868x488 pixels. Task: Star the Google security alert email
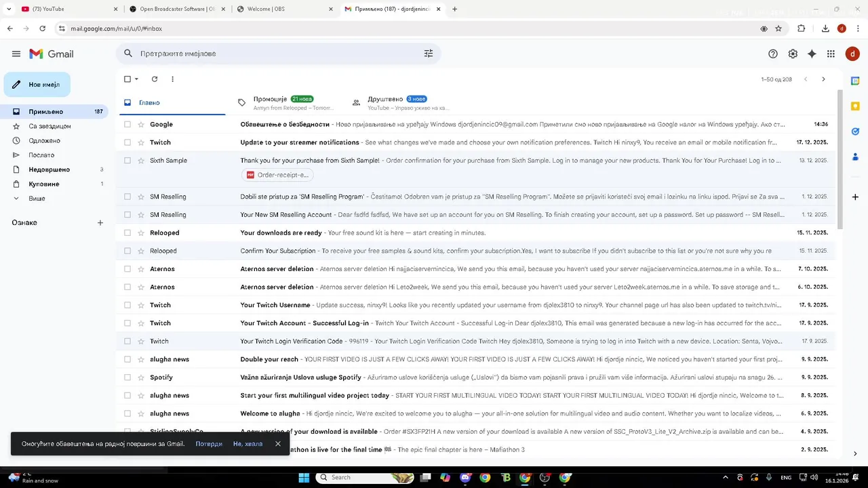(x=141, y=124)
